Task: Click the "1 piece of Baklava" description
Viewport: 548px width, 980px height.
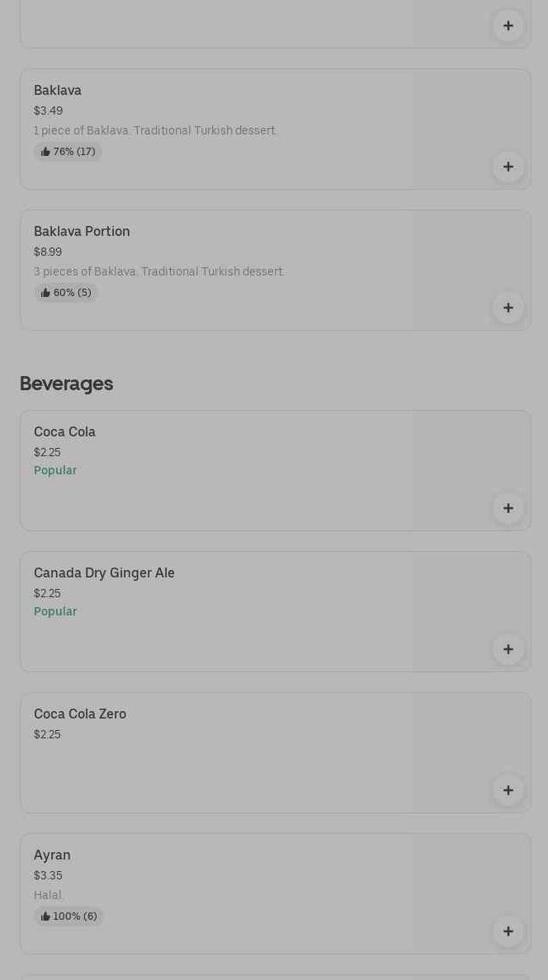Action: click(155, 130)
